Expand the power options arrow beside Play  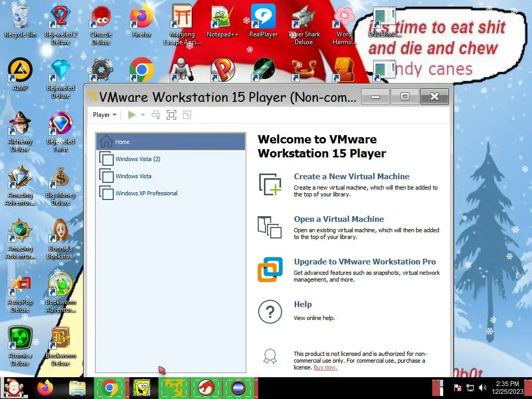[x=143, y=115]
